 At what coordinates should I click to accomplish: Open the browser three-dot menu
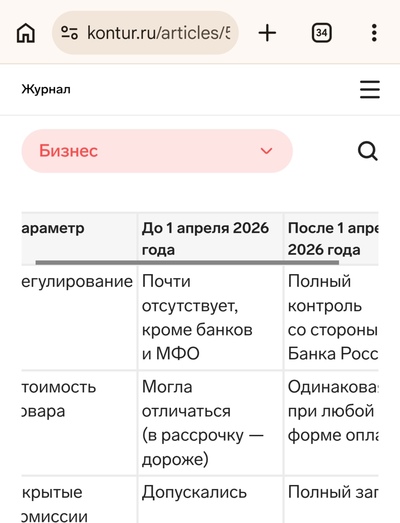[374, 33]
